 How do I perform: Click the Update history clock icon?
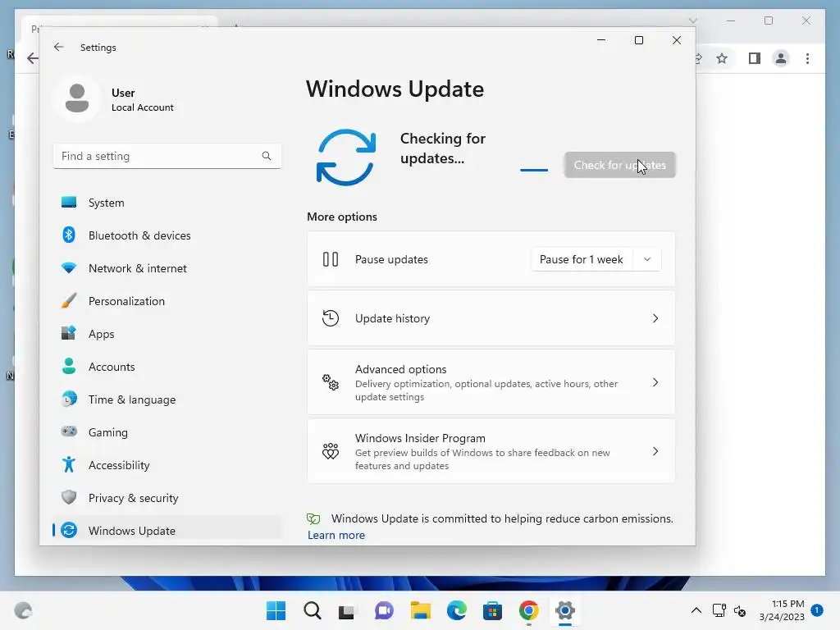pyautogui.click(x=331, y=318)
